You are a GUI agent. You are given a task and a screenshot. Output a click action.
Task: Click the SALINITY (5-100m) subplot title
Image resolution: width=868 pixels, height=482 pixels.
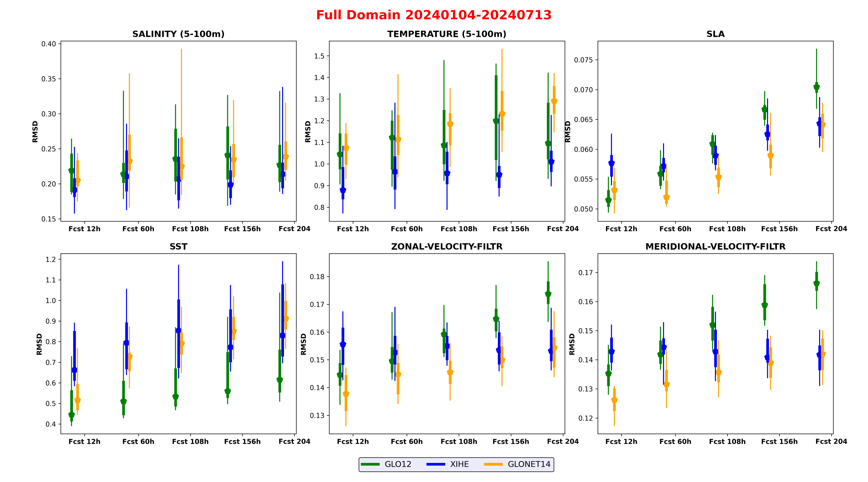178,34
